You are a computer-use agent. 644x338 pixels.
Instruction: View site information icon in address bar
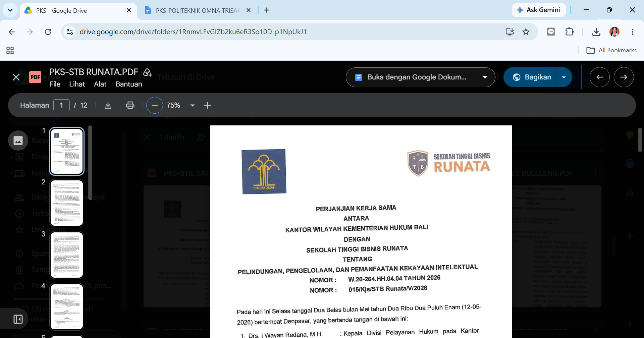tap(70, 32)
